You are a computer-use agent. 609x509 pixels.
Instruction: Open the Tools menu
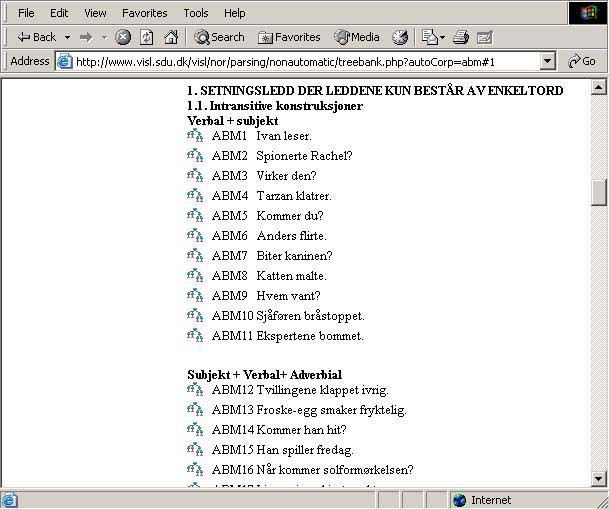pyautogui.click(x=196, y=13)
